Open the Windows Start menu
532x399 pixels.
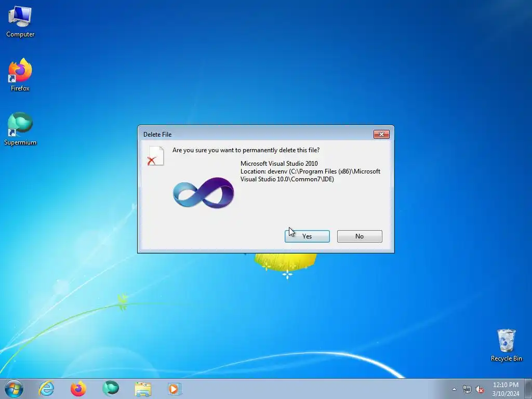click(x=14, y=389)
